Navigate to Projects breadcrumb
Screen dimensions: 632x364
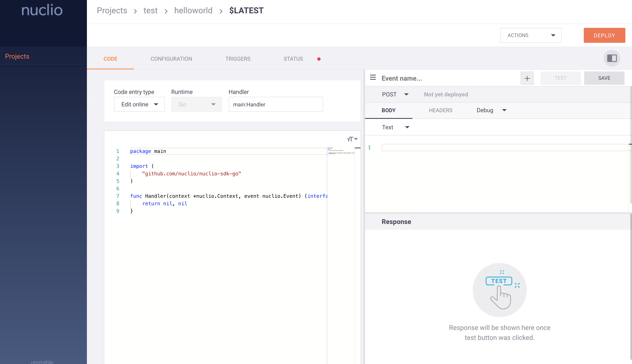pyautogui.click(x=112, y=11)
